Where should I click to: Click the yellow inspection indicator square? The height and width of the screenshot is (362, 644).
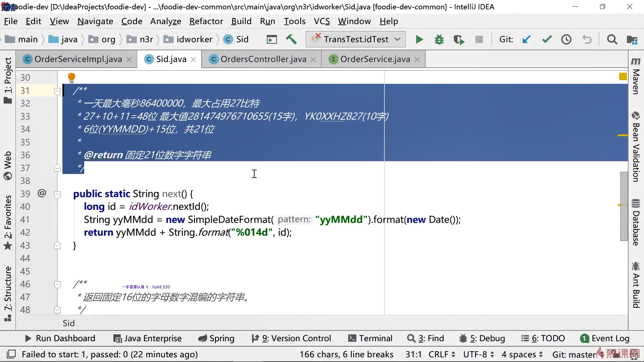pos(623,77)
